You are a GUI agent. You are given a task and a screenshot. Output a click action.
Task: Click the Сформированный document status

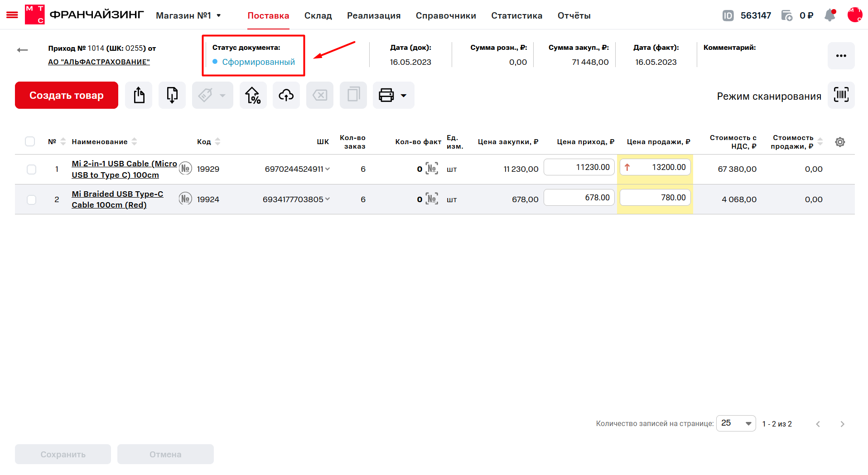pos(258,62)
